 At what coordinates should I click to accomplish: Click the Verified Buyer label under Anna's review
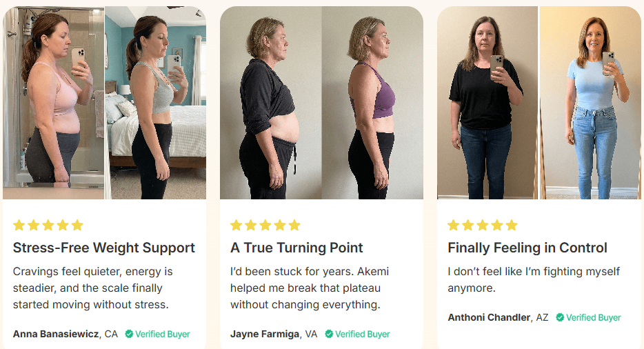pos(163,335)
